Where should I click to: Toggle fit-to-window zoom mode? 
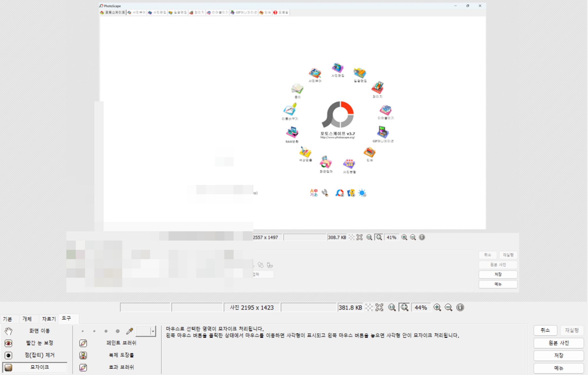404,307
